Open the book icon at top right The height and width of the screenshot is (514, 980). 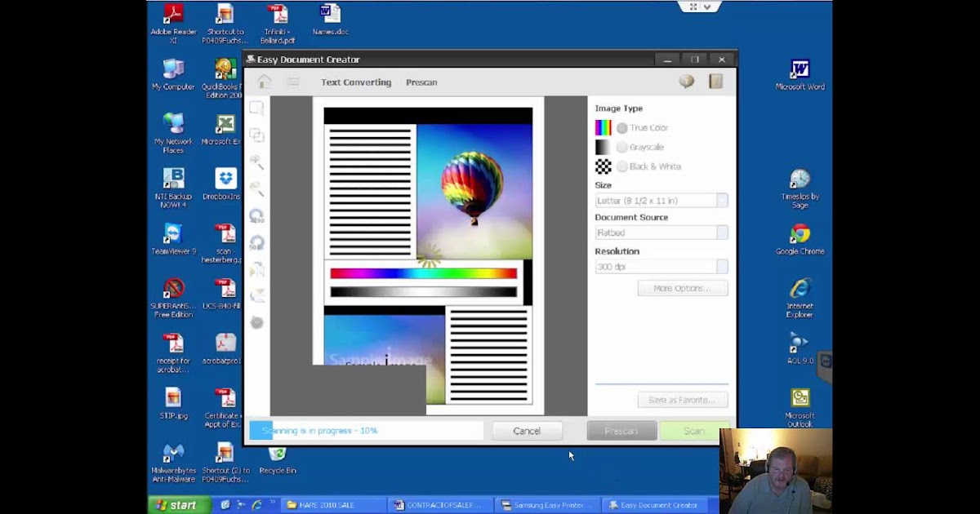[x=715, y=82]
